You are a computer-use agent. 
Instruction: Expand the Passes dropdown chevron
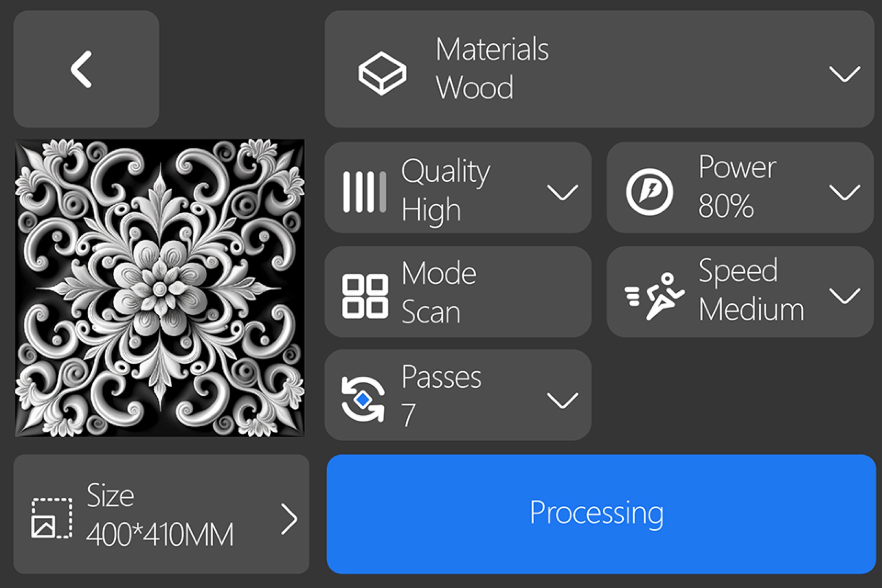(562, 401)
